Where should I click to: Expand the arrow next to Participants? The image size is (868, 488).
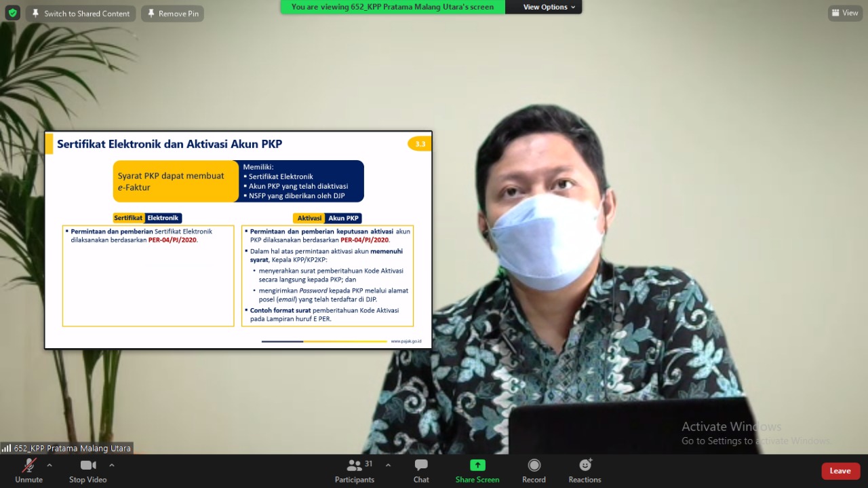[x=388, y=466]
